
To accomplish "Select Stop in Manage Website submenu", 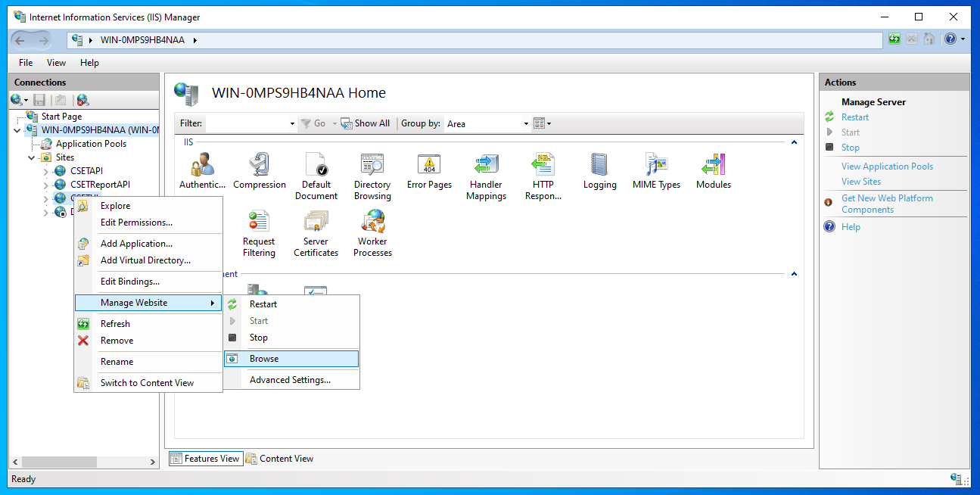I will click(291, 338).
